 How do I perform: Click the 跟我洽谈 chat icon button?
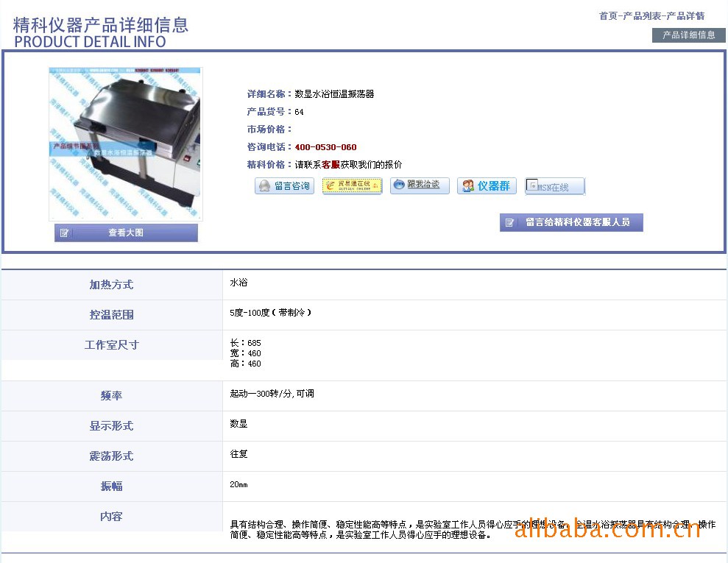[x=420, y=185]
